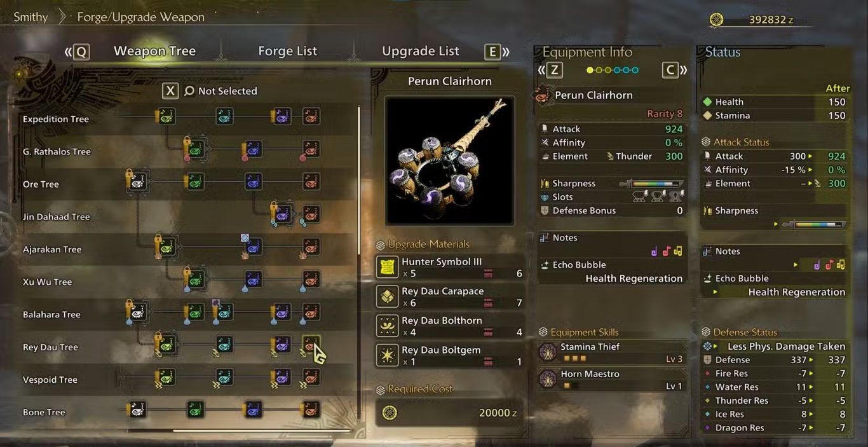Click the zenny coin icon by 392832 z
Screen dimensions: 868x447
pos(716,20)
